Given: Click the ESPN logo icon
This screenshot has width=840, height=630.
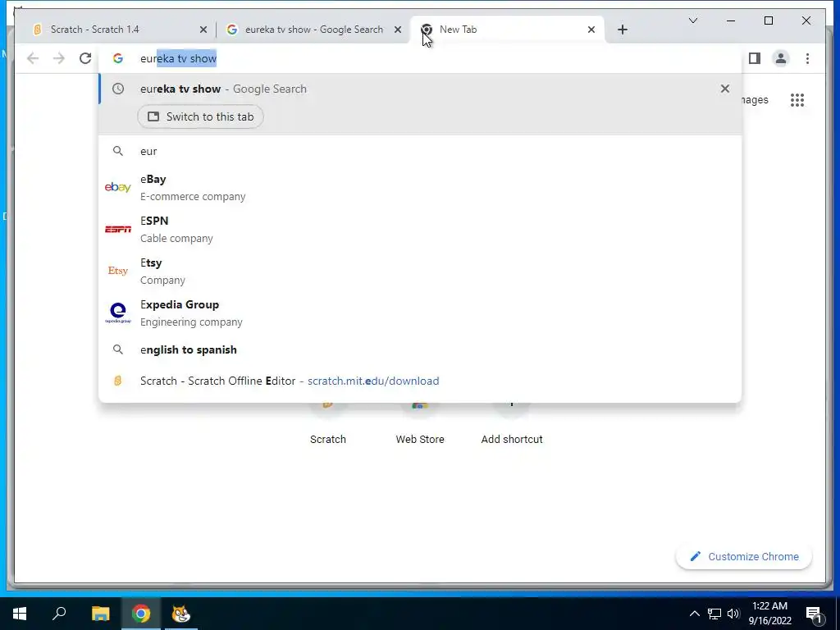Looking at the screenshot, I should 118,230.
